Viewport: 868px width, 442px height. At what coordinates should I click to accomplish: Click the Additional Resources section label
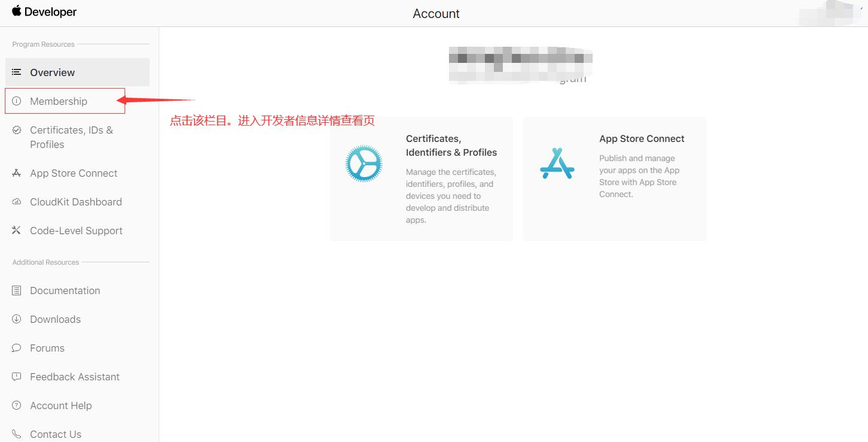click(x=45, y=262)
